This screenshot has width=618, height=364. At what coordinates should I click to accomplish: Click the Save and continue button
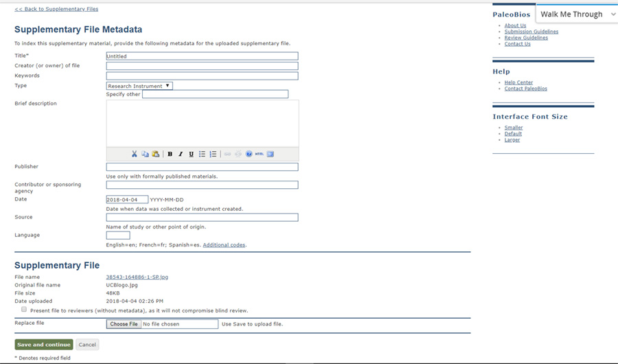tap(44, 345)
